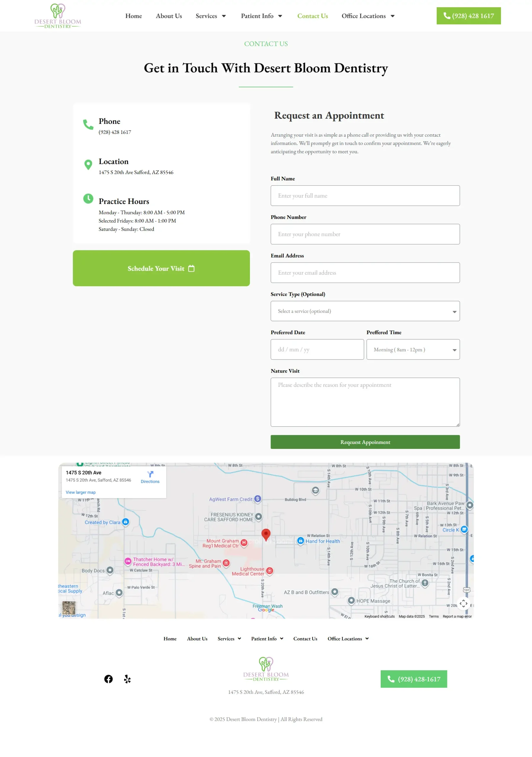The image size is (532, 757).
Task: Click the footer Desert Bloom Dentistry logo
Action: click(266, 669)
